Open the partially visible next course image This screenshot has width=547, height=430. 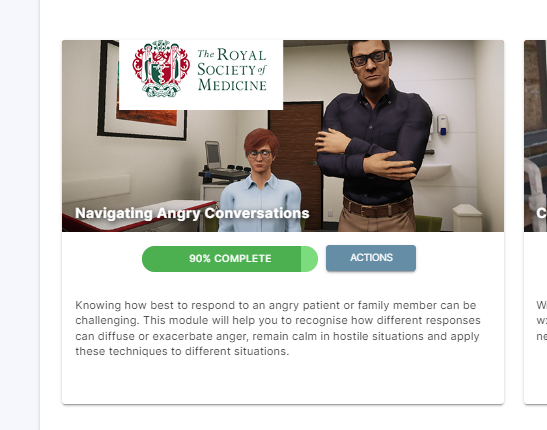point(535,136)
